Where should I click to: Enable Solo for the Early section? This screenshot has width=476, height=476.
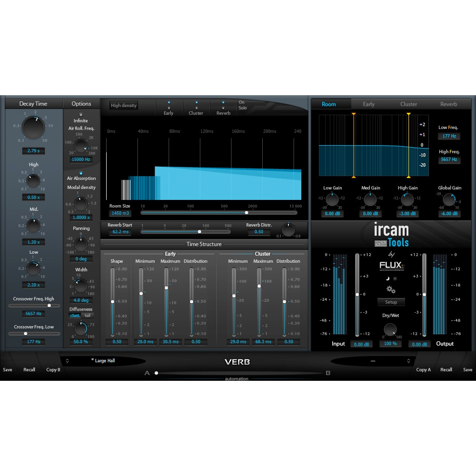pyautogui.click(x=169, y=108)
